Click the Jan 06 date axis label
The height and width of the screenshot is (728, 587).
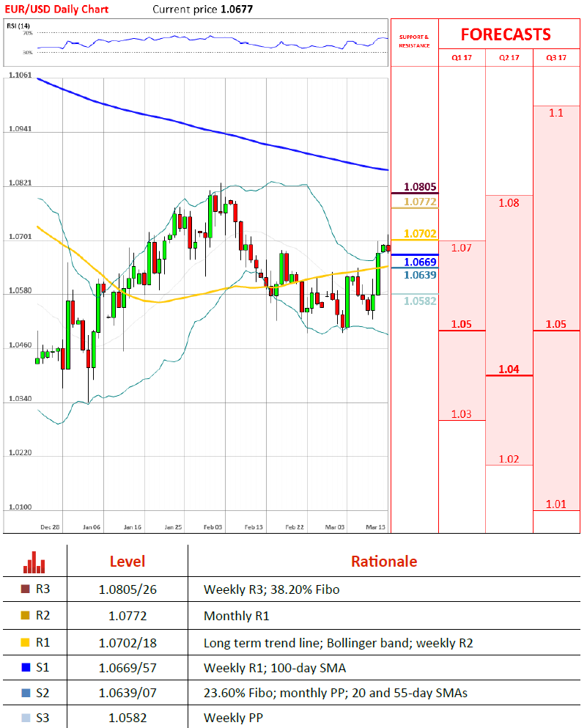(92, 527)
